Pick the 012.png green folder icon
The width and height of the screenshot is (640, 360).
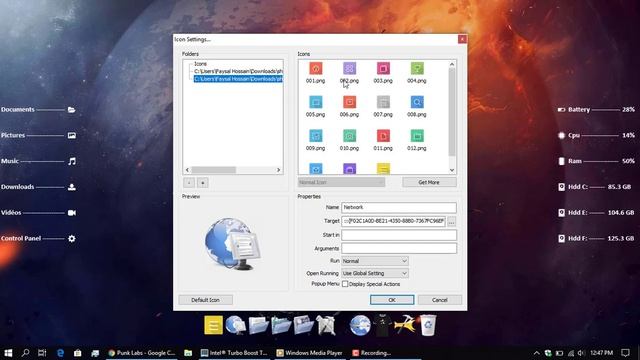pos(417,136)
